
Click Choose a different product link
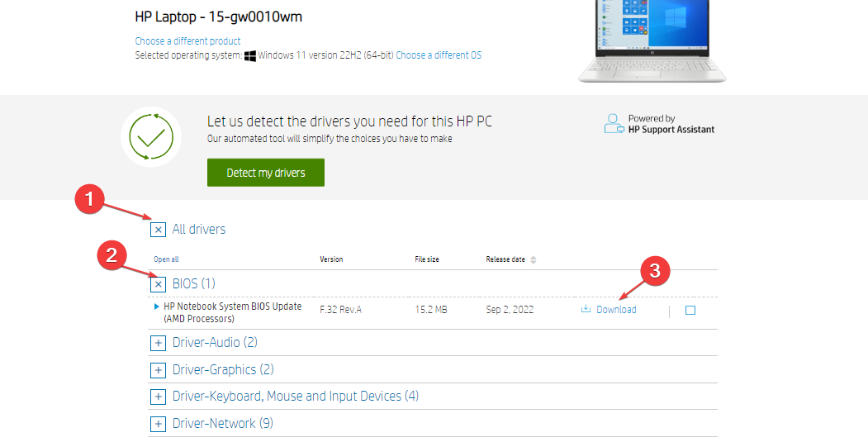(x=187, y=41)
